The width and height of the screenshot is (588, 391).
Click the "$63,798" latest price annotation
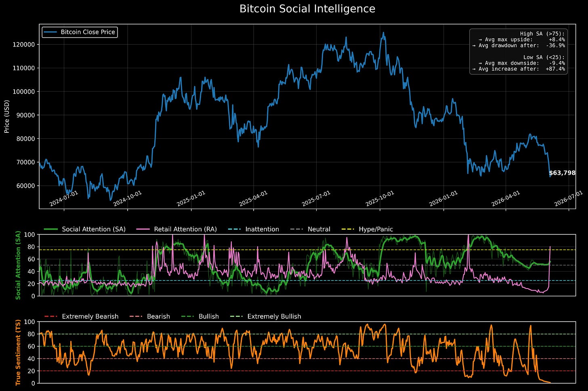tap(562, 173)
